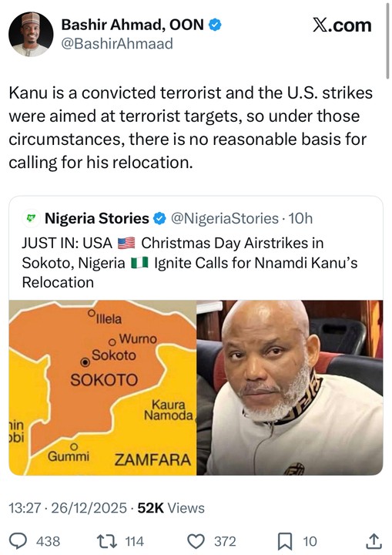Click the vertical scrollbar on right edge
The width and height of the screenshot is (392, 555).
[x=387, y=41]
